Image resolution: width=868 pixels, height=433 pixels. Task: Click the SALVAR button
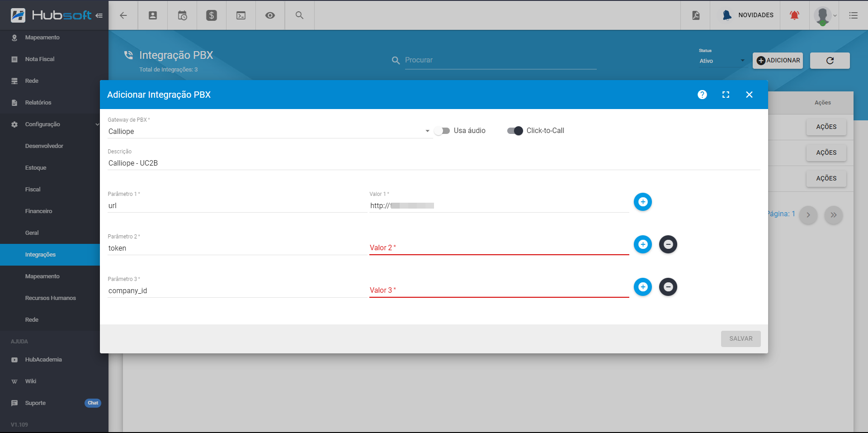pos(741,339)
